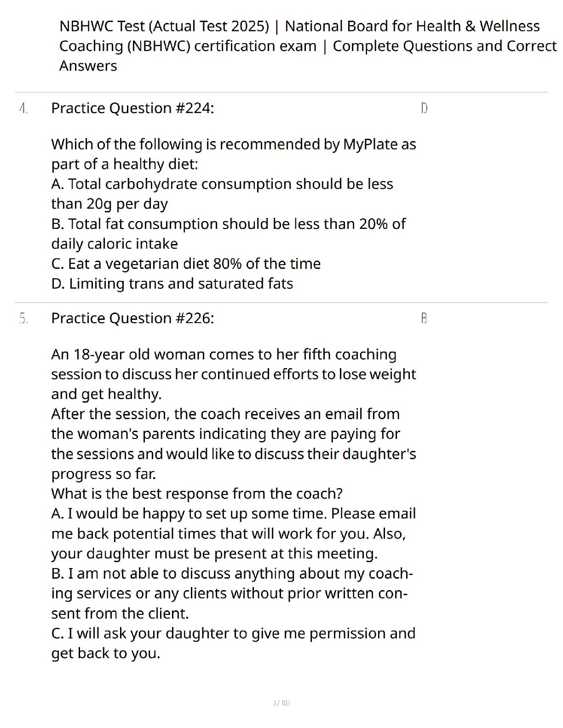Viewport: 563px width, 728px height.
Task: Click the answer letter D for question #224
Action: click(424, 108)
